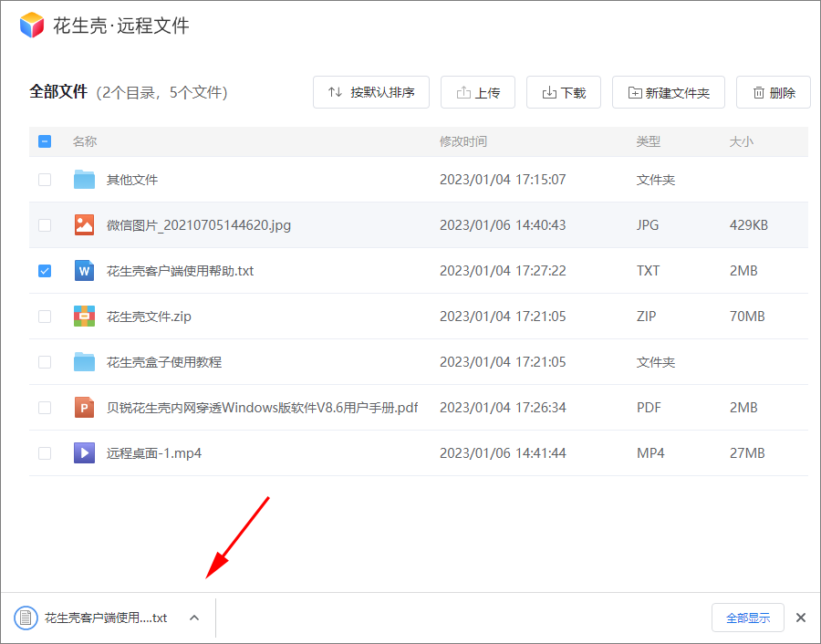
Task: Click the 2023/01/04 17:26:34 time cell
Action: 503,408
